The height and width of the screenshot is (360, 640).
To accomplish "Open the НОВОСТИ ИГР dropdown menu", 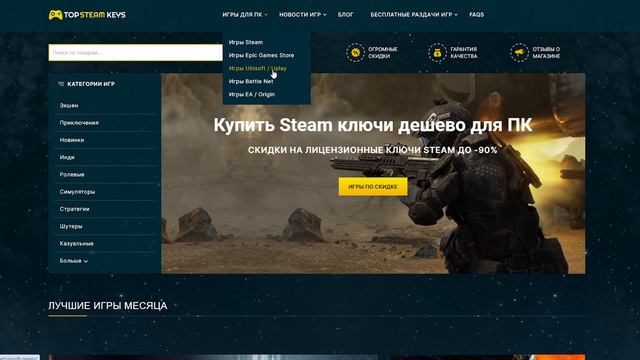I will 302,15.
